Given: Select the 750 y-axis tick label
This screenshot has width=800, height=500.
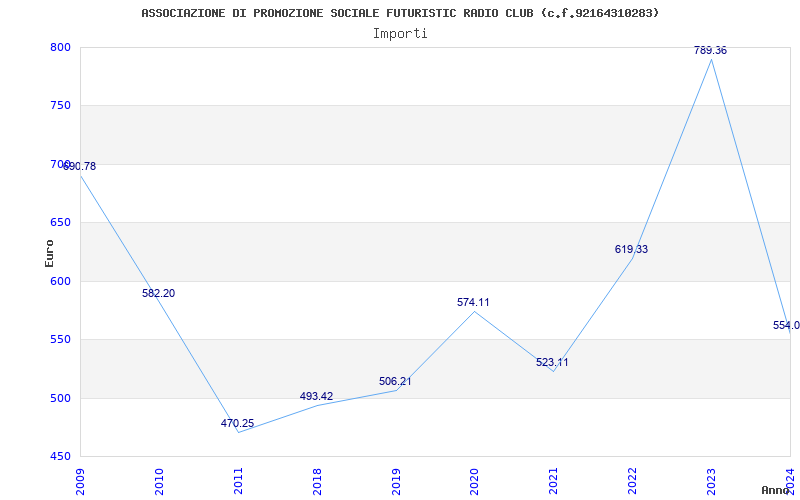Looking at the screenshot, I should 60,106.
